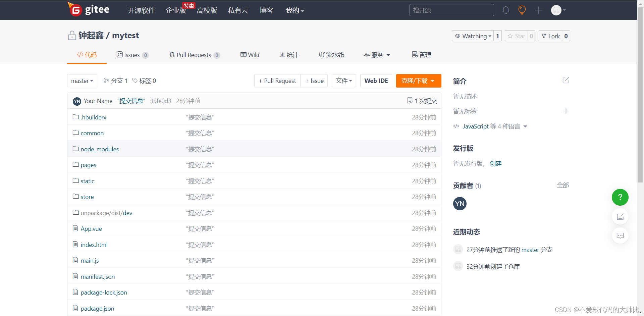The width and height of the screenshot is (644, 316).
Task: Open the 克隆/下载 dropdown
Action: tap(418, 81)
